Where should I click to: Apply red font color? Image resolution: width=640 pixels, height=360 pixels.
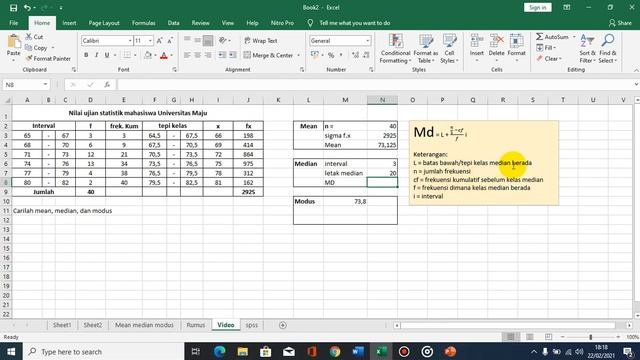164,55
